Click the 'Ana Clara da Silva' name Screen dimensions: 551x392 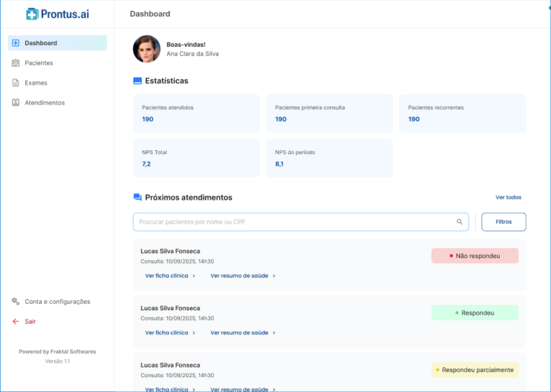coord(192,54)
